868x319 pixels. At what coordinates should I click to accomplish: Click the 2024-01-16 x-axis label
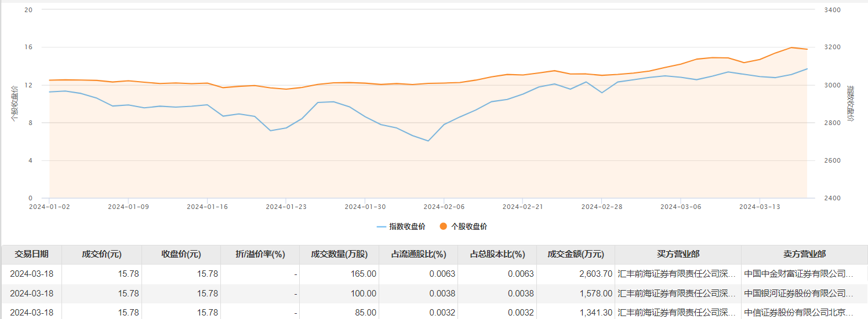coord(207,206)
